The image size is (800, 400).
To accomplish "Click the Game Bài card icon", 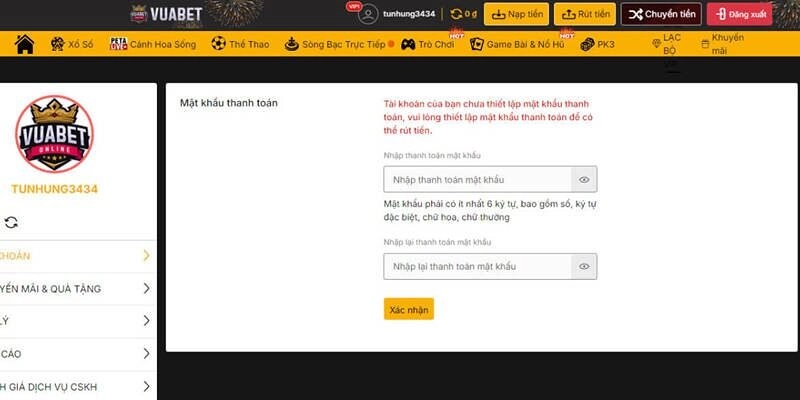I will (477, 44).
